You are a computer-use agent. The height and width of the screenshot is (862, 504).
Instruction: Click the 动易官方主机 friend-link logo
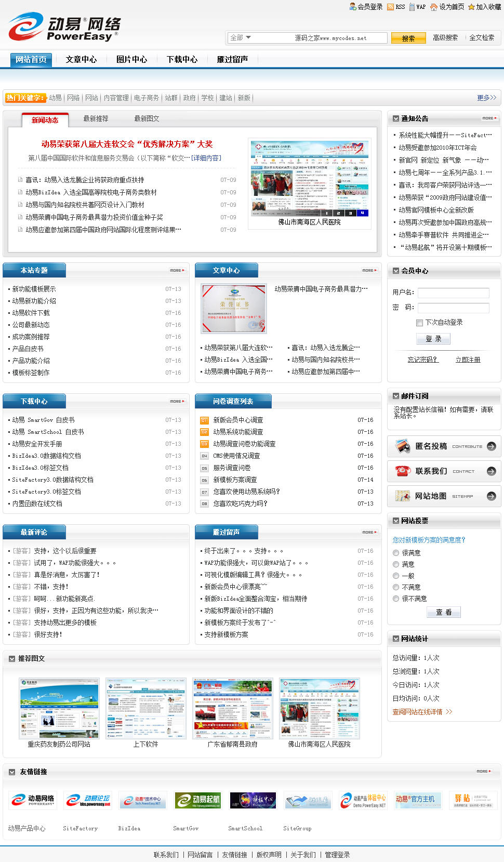tap(418, 800)
